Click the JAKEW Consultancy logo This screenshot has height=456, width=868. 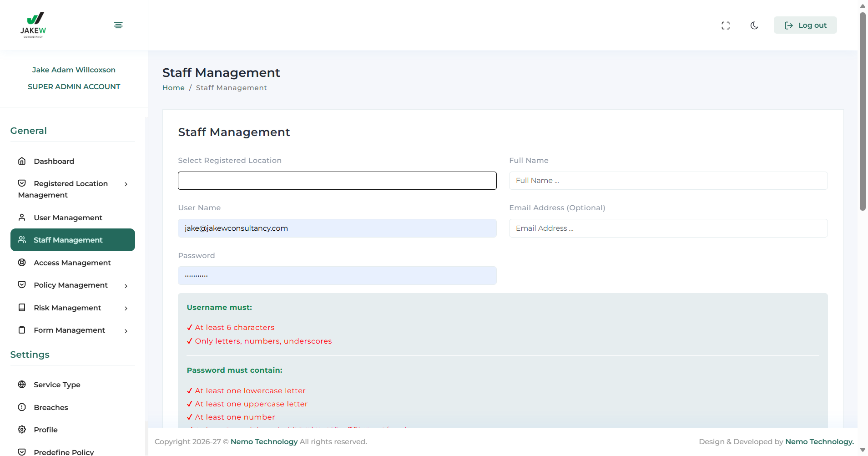(33, 25)
